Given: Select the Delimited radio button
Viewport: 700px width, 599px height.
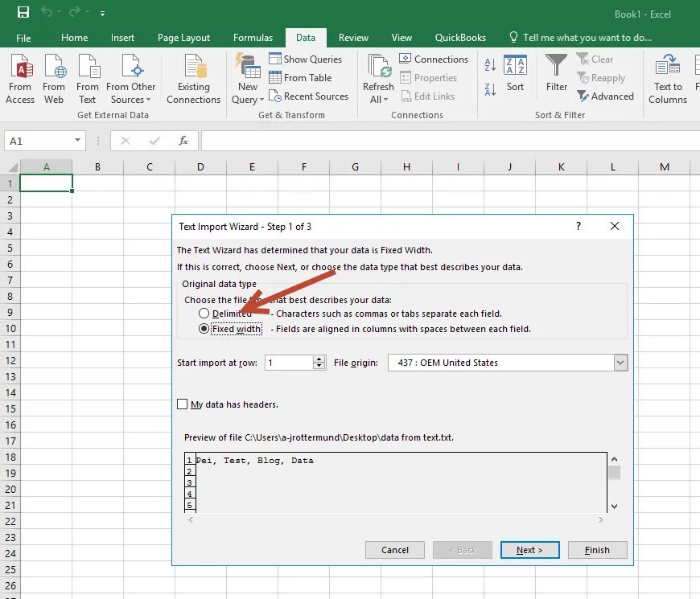Looking at the screenshot, I should (204, 314).
